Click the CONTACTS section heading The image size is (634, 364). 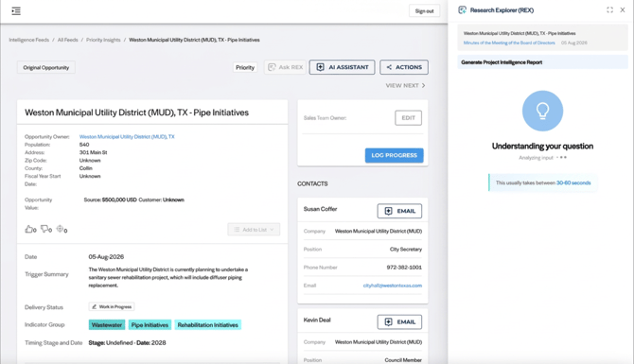tap(312, 183)
